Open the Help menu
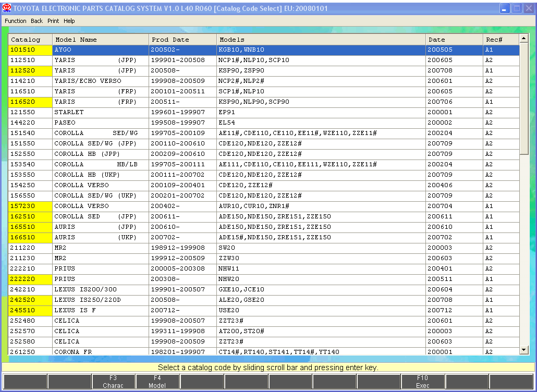 69,21
